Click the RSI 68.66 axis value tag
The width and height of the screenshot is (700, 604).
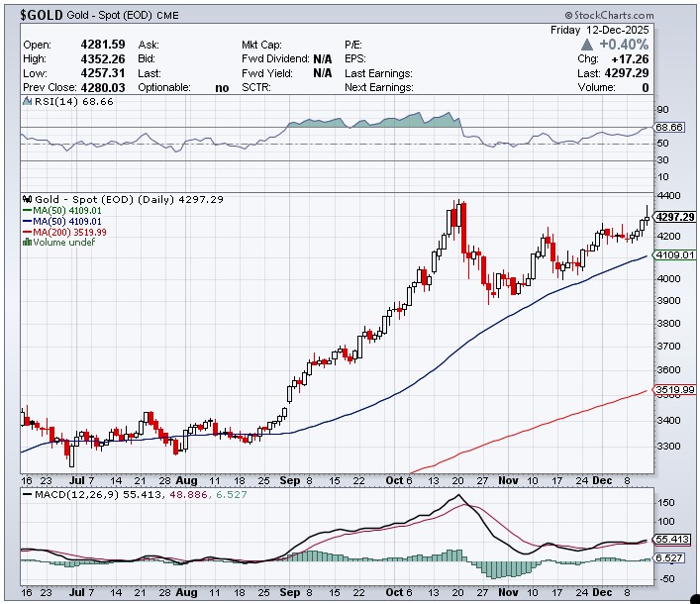[670, 127]
